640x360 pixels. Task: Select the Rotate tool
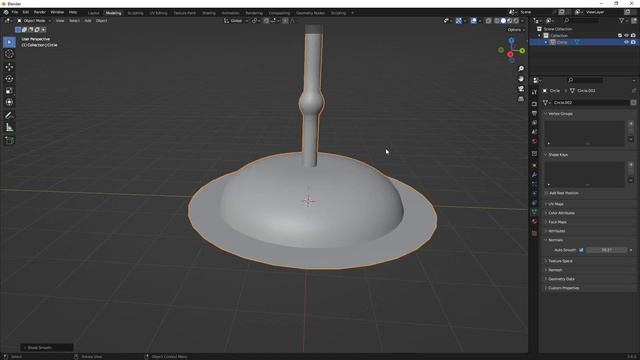click(9, 78)
